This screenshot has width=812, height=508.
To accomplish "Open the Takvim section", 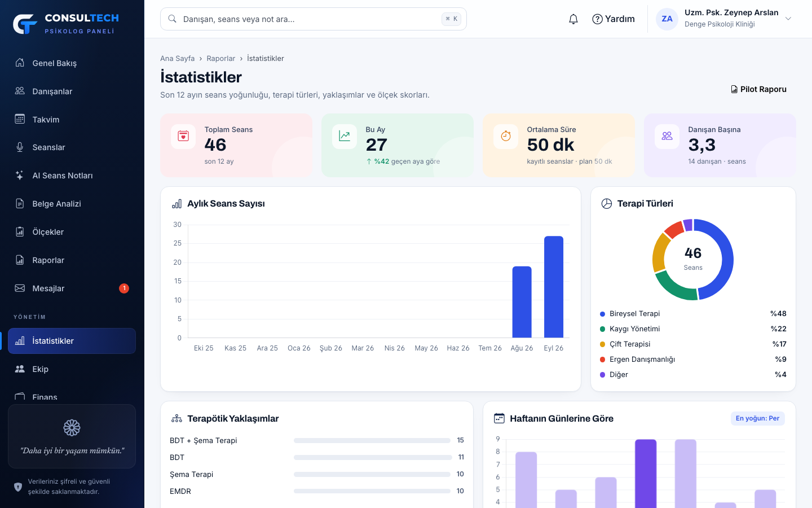I will click(72, 120).
